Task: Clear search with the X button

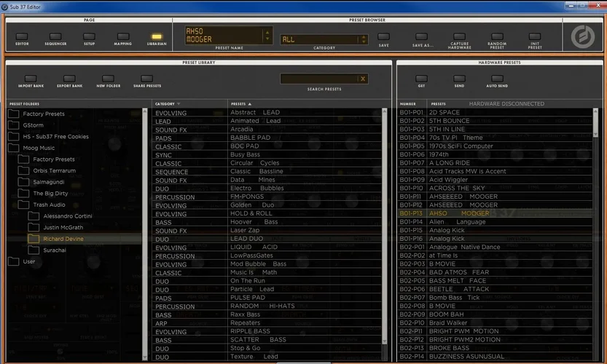Action: (362, 79)
